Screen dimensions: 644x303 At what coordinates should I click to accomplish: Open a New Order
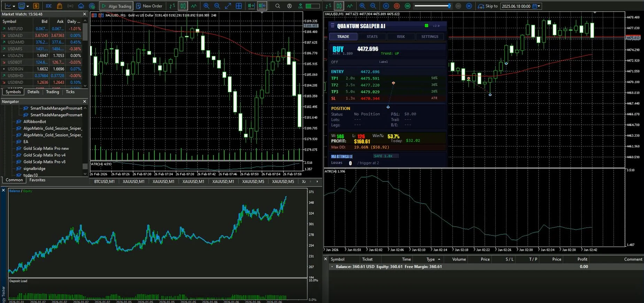pos(149,6)
